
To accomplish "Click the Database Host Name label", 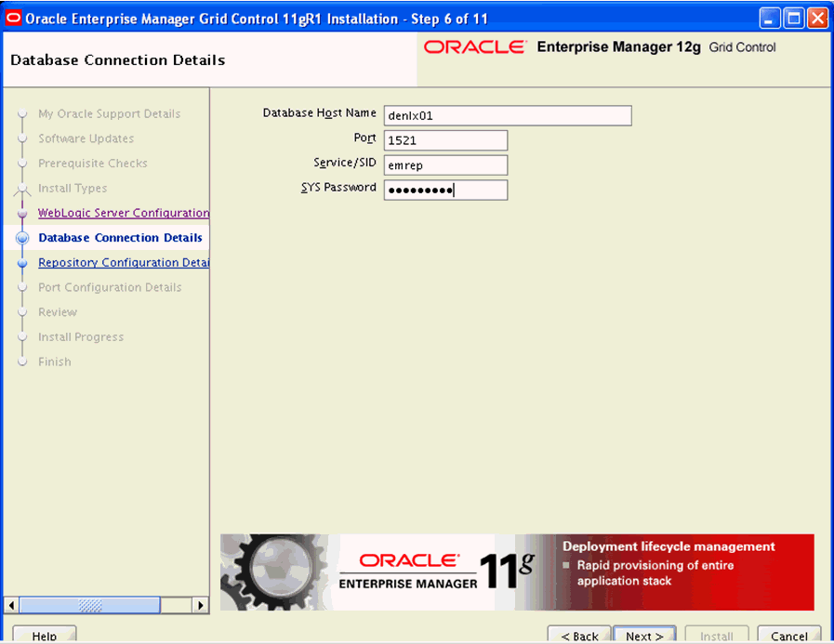I will coord(319,113).
